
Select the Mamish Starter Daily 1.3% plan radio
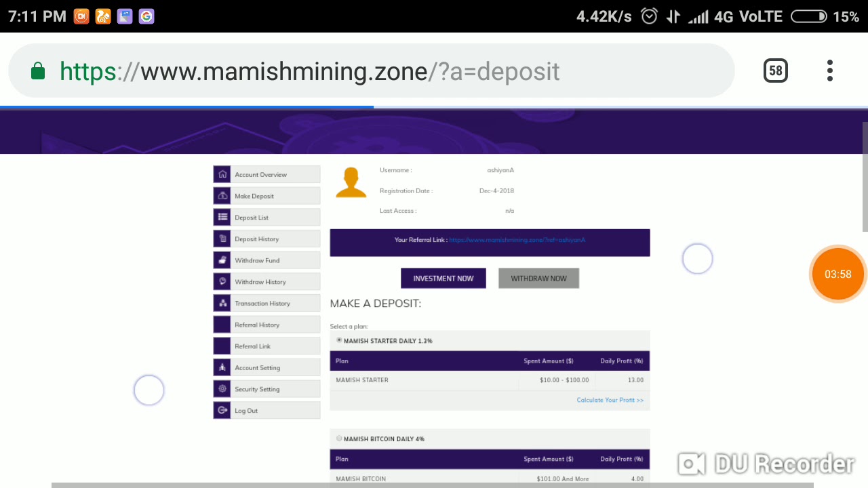click(339, 340)
